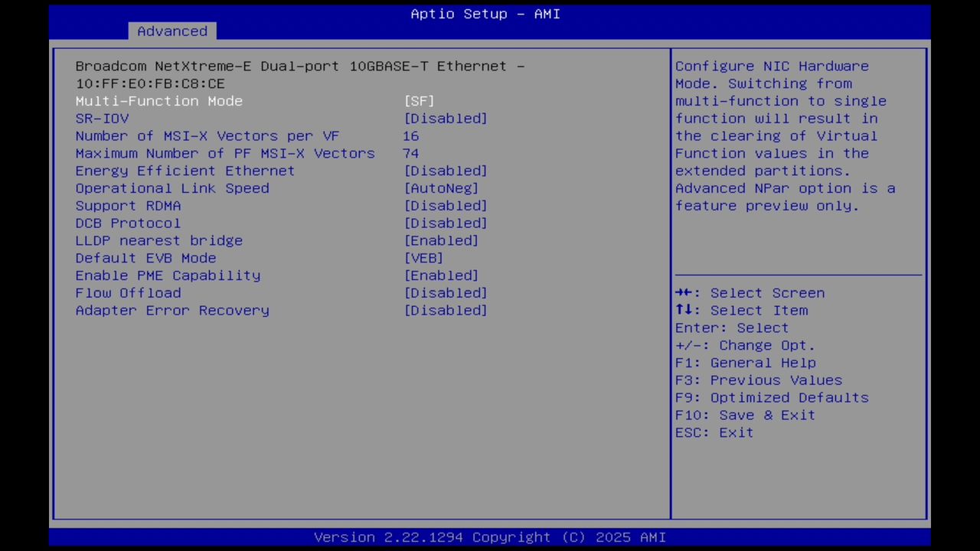980x551 pixels.
Task: Click ESC: Exit option
Action: pos(714,432)
